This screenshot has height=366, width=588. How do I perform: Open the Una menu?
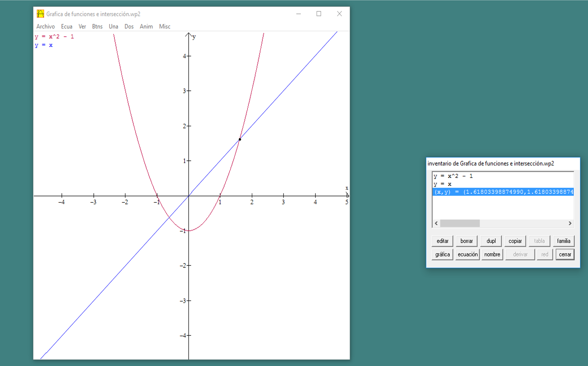tap(113, 26)
